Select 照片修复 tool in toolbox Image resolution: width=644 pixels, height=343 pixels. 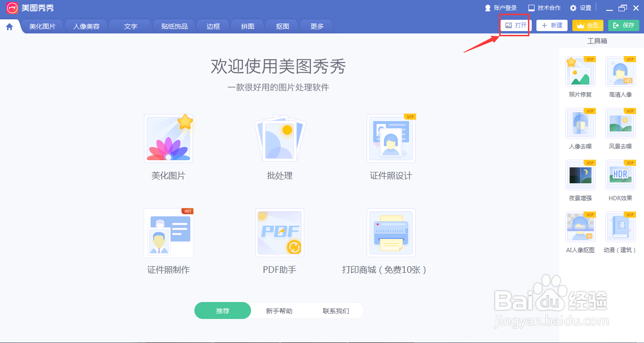point(580,72)
